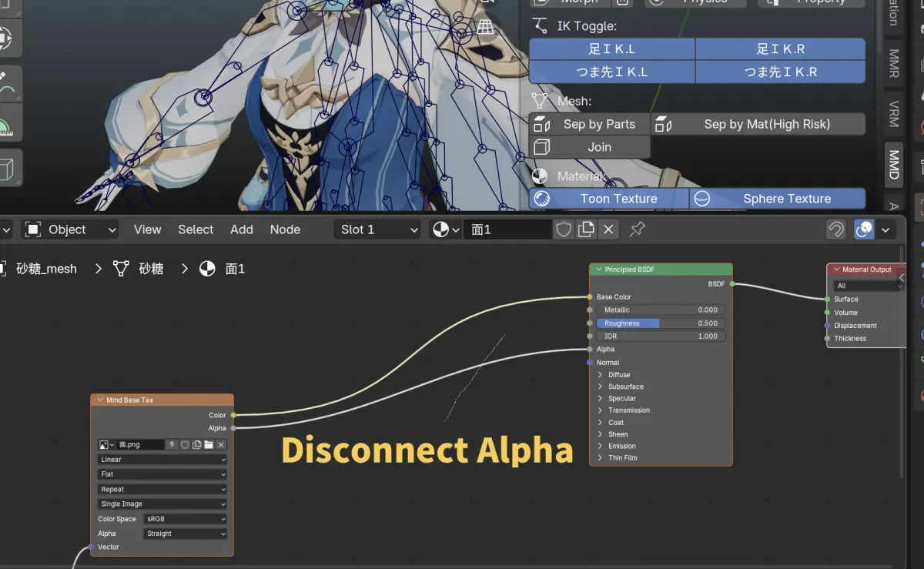
Task: Open the View menu in node editor
Action: point(147,229)
